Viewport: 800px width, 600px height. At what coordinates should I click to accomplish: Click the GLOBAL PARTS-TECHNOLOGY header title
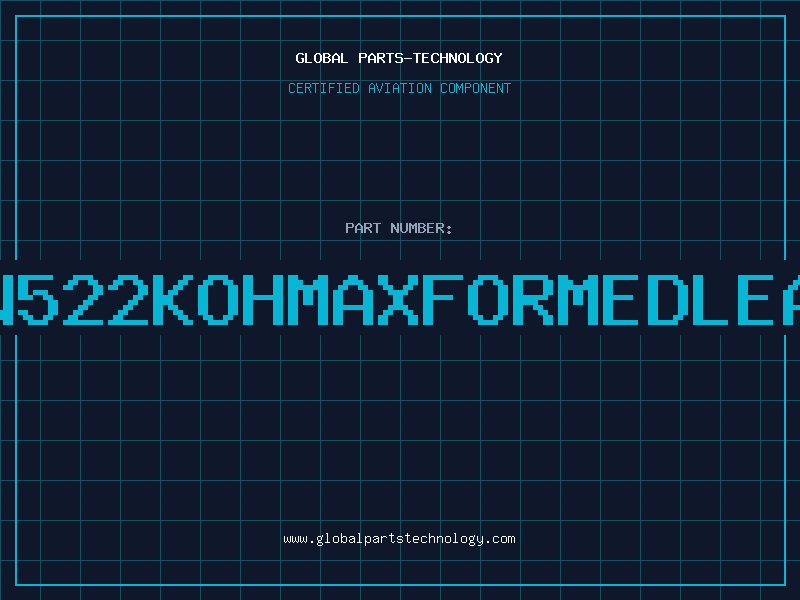pyautogui.click(x=399, y=58)
